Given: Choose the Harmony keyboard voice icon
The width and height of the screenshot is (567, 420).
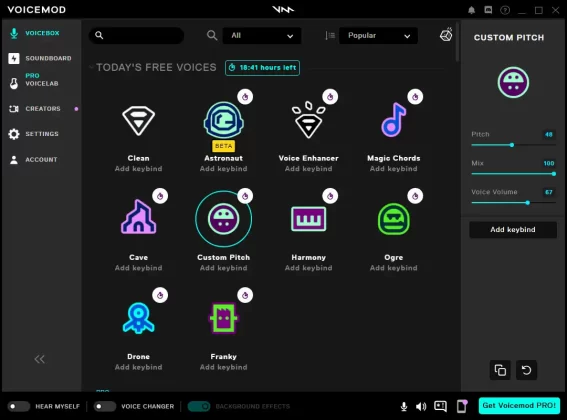Looking at the screenshot, I should tap(308, 219).
